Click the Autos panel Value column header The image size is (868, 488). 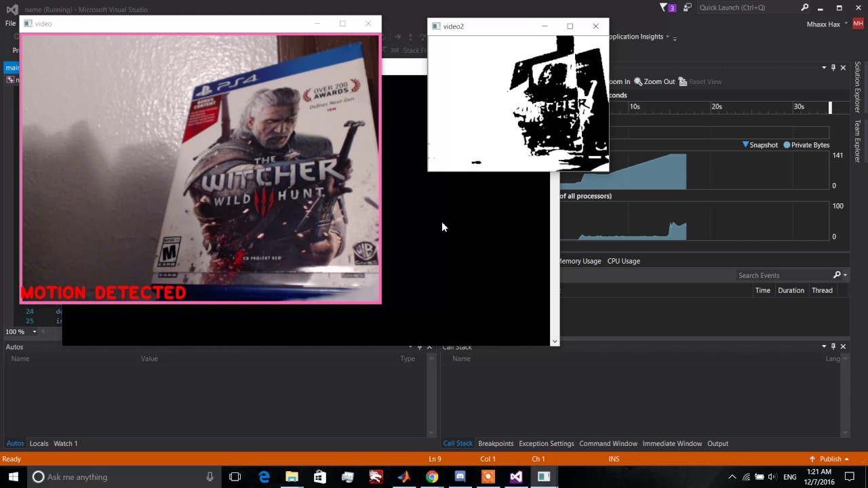click(149, 359)
